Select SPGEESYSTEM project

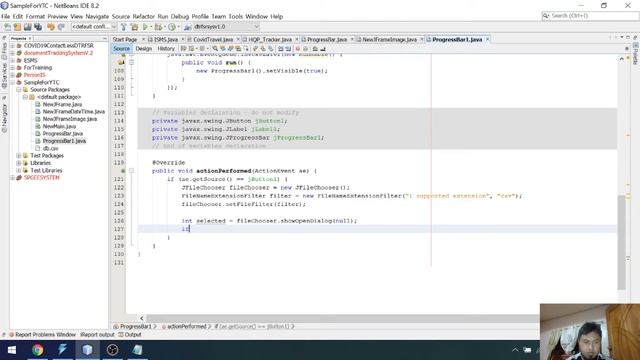pos(42,178)
